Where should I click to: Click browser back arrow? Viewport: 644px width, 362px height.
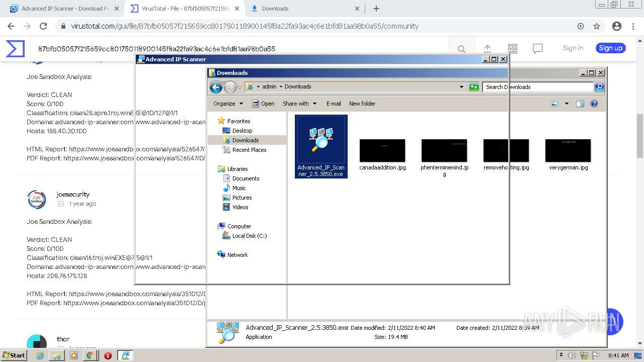[11, 26]
